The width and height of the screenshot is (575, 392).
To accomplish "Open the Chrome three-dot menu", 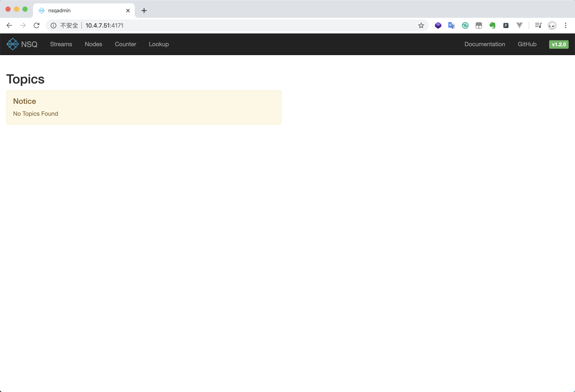I will (x=566, y=25).
